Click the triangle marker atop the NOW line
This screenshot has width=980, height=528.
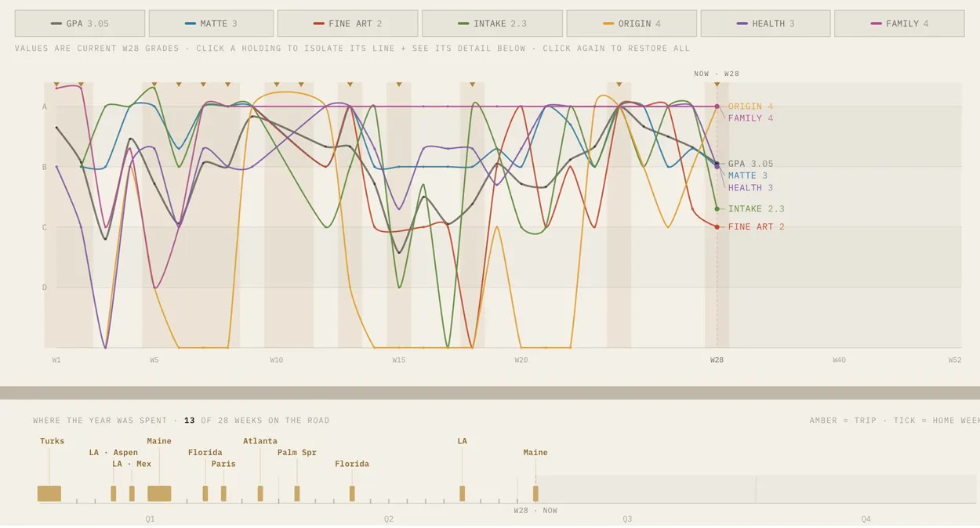(x=717, y=84)
